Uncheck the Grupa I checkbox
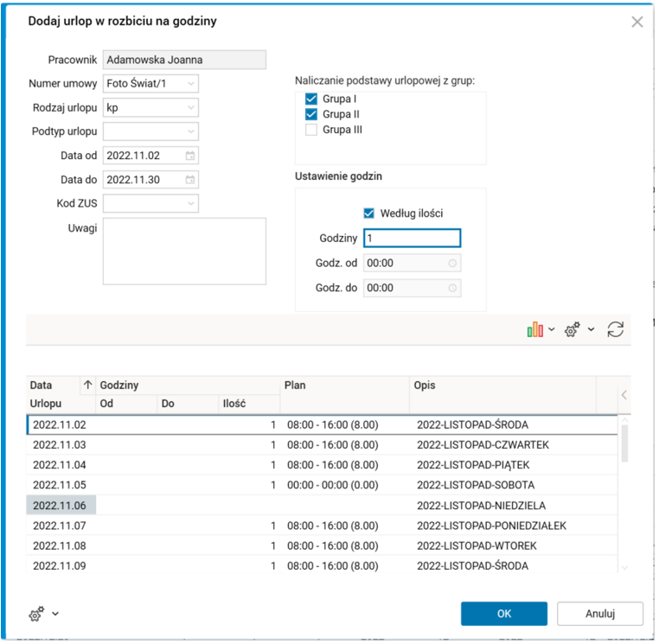Image resolution: width=659 pixels, height=644 pixels. (311, 99)
